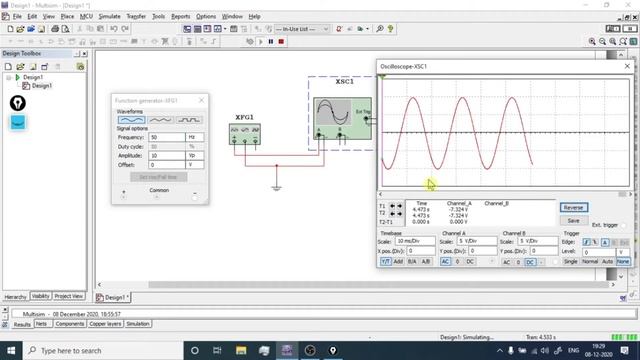Viewport: 640px width, 360px height.
Task: Open the Transfer menu
Action: (x=136, y=17)
